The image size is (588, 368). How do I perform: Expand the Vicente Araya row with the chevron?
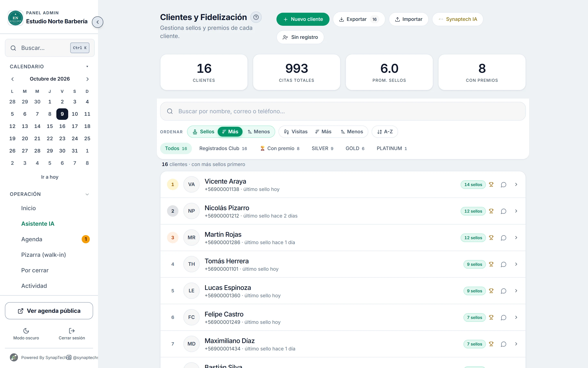(x=516, y=184)
